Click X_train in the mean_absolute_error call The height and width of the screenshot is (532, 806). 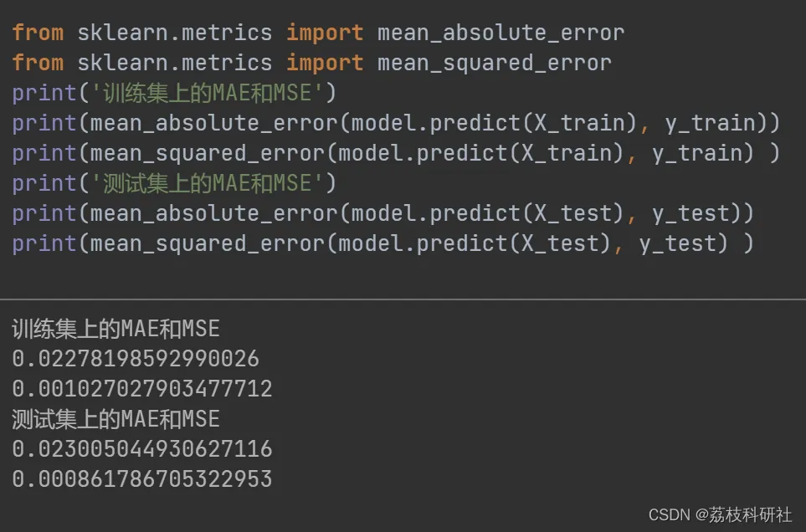pos(578,123)
